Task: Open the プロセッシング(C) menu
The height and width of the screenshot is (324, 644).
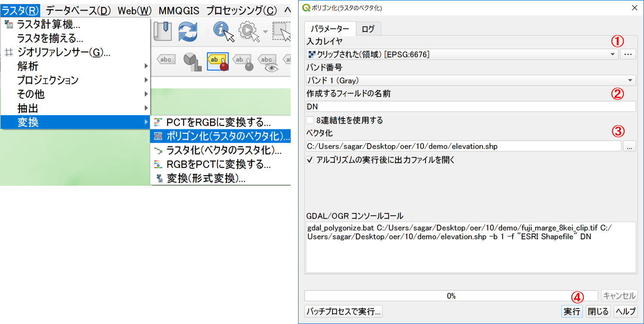Action: click(241, 10)
